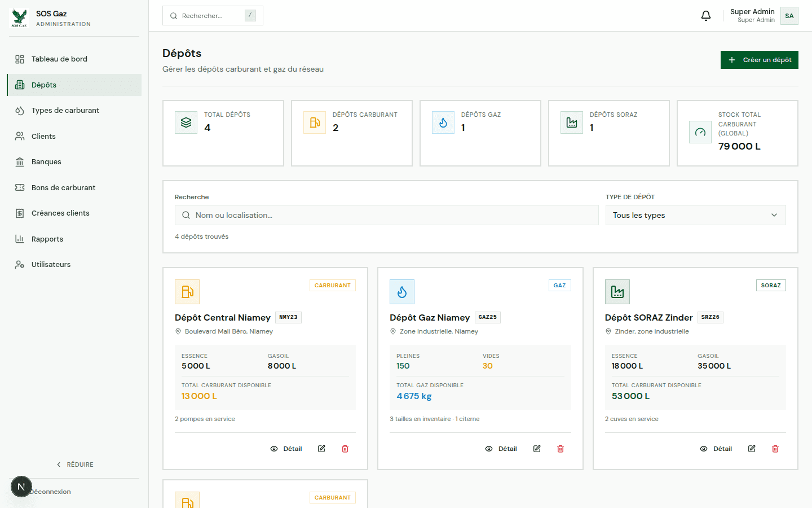Click Déconnexion to log out

(x=50, y=492)
